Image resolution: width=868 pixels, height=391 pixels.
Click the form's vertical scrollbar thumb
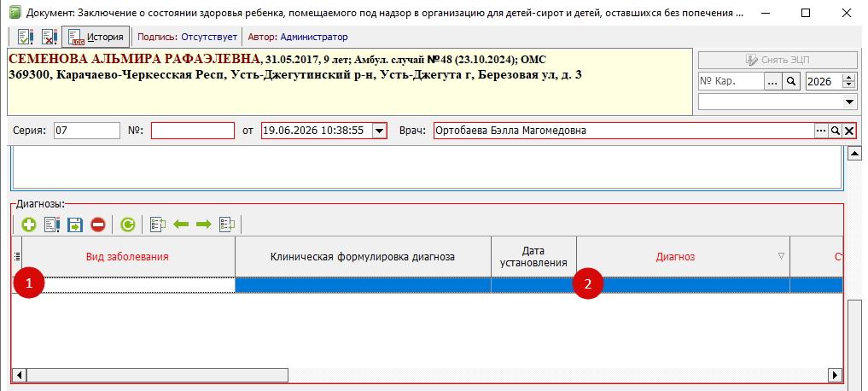point(855,346)
